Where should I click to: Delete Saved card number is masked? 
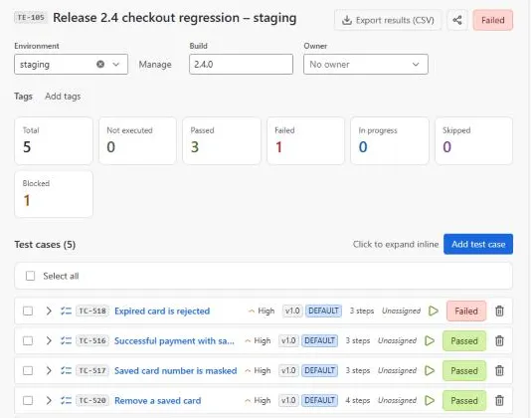[499, 370]
